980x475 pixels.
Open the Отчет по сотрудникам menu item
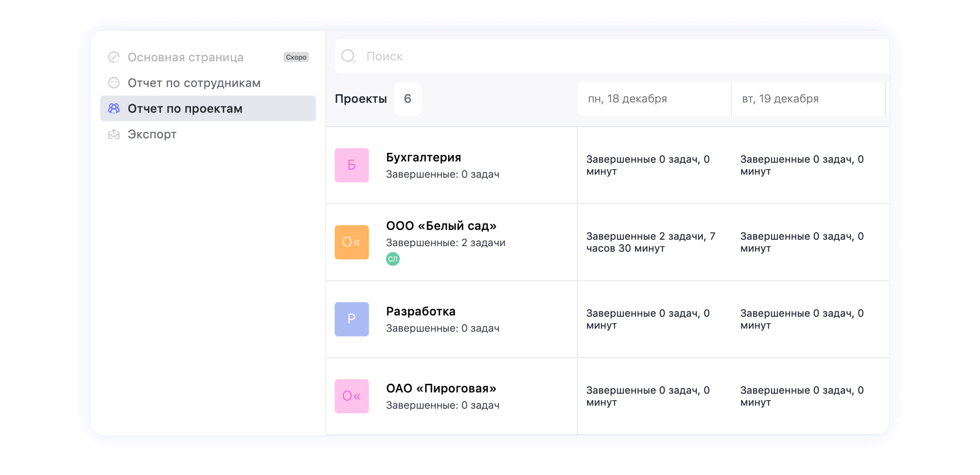(194, 83)
